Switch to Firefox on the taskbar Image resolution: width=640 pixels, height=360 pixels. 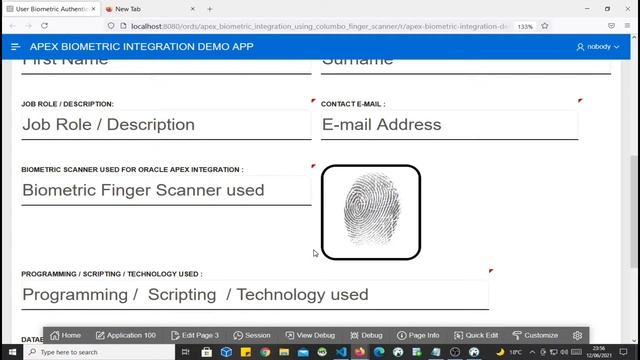(x=360, y=352)
